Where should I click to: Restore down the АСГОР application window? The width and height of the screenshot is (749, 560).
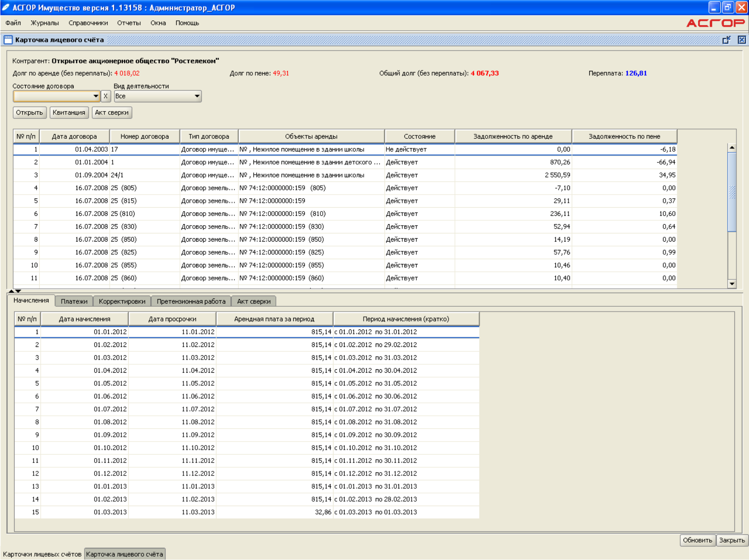728,7
